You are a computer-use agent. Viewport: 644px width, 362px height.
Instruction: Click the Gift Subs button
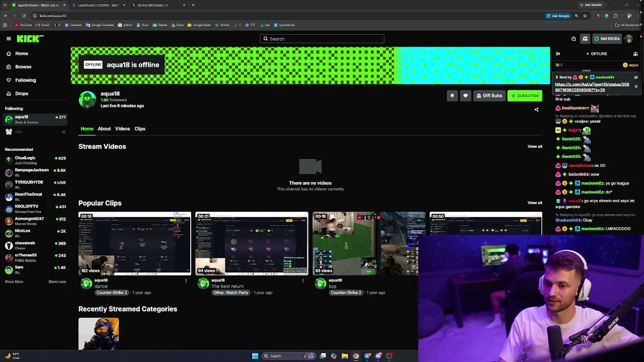coord(489,96)
